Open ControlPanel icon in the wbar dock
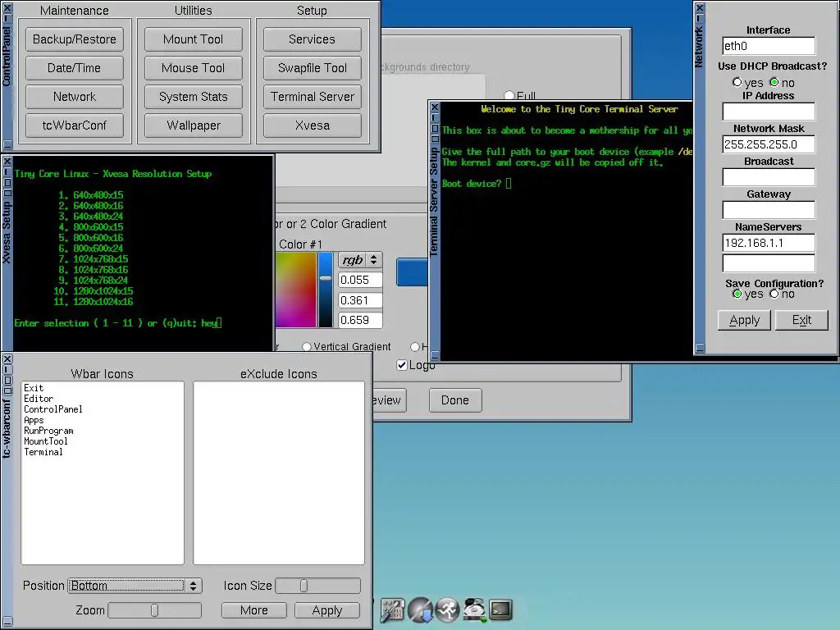The image size is (840, 630). pos(393,609)
